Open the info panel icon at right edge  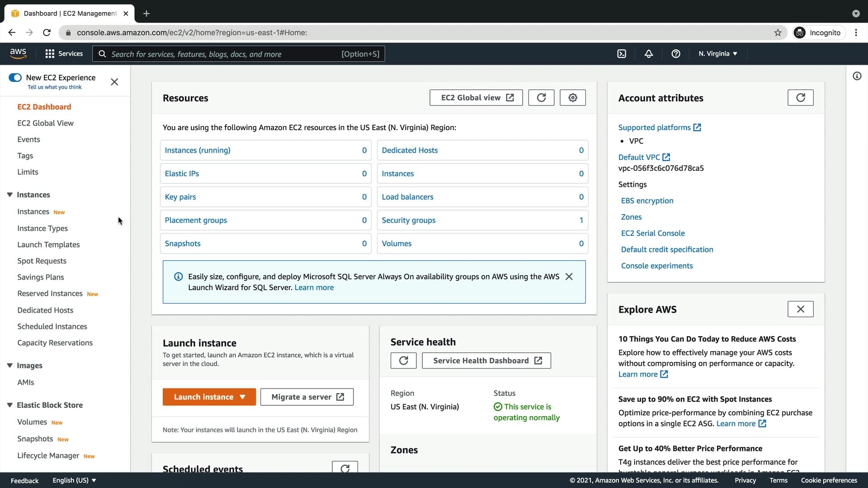tap(857, 76)
